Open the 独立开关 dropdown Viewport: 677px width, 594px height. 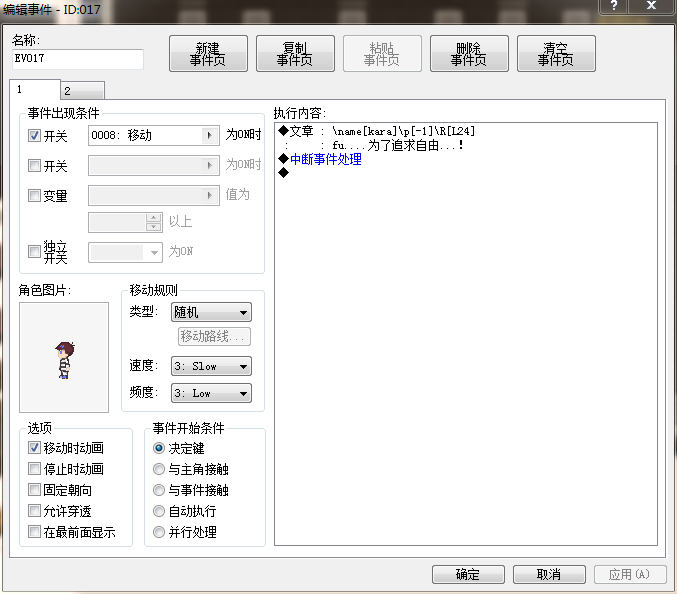tap(125, 253)
